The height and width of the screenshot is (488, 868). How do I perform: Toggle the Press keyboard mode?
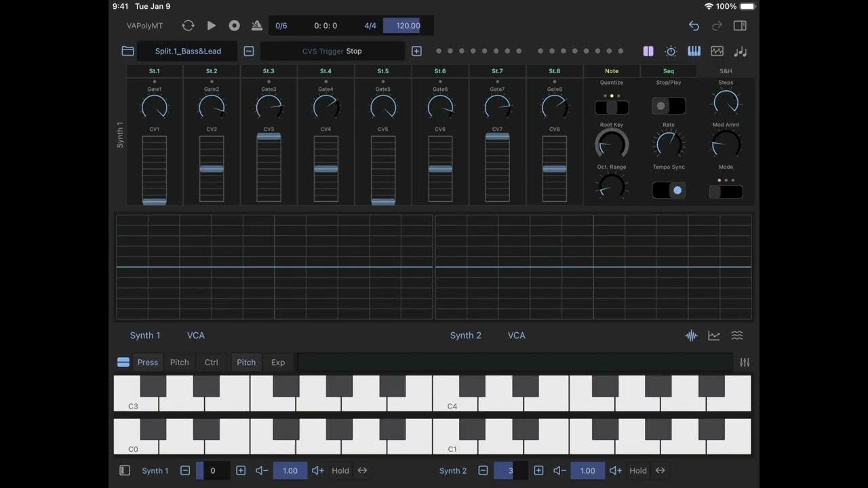pyautogui.click(x=148, y=363)
